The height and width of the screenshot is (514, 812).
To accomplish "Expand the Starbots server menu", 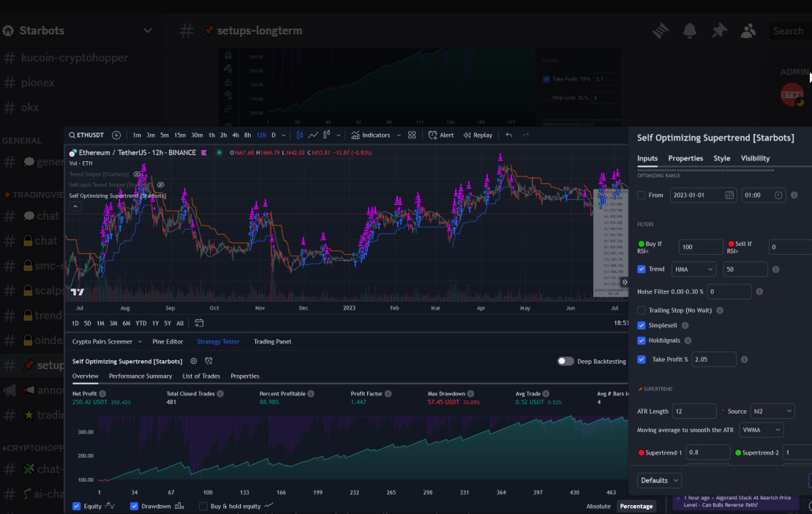I will (x=148, y=31).
